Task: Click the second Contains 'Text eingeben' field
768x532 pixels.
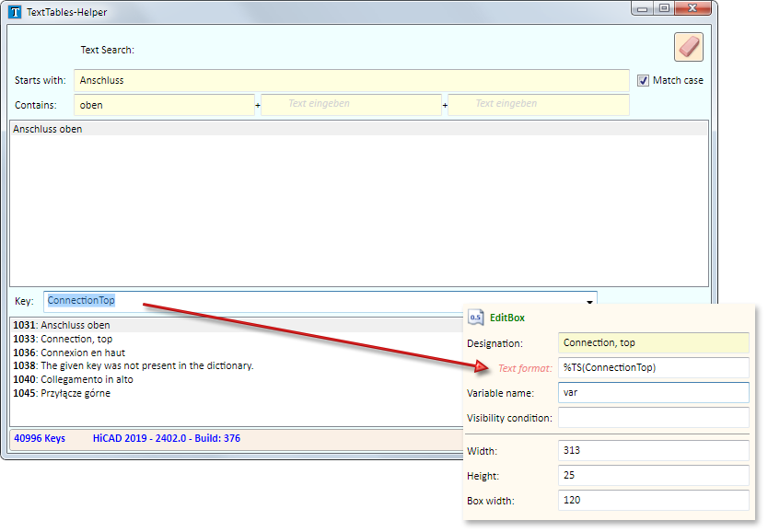Action: (x=352, y=105)
